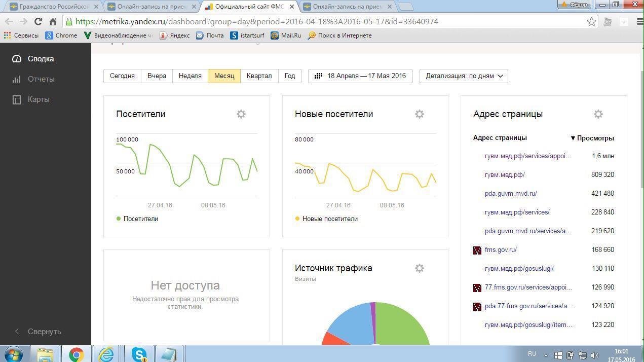Open pda.guvm.mvd.ru/services/a... link

pyautogui.click(x=527, y=231)
